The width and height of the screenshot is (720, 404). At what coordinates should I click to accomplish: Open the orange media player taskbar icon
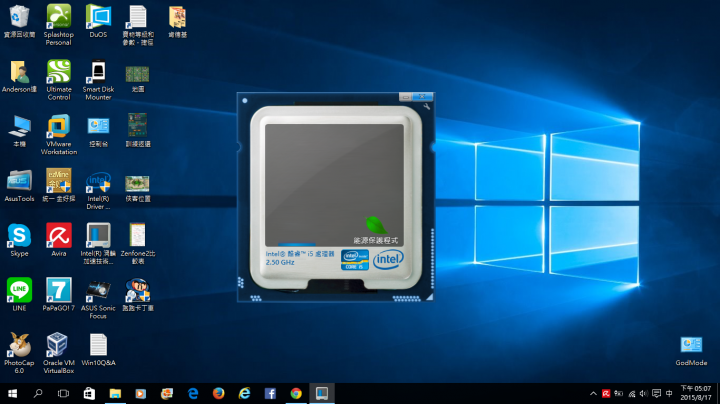(x=141, y=393)
